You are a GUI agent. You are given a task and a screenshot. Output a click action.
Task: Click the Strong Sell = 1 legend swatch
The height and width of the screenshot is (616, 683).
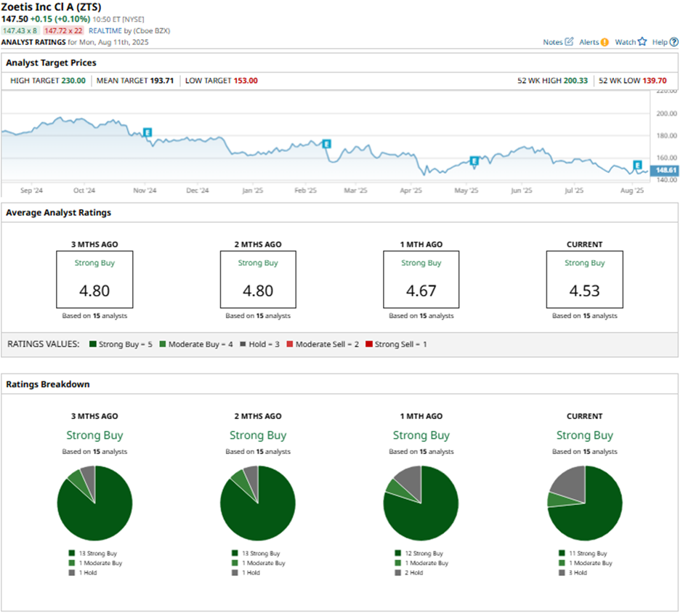point(369,344)
